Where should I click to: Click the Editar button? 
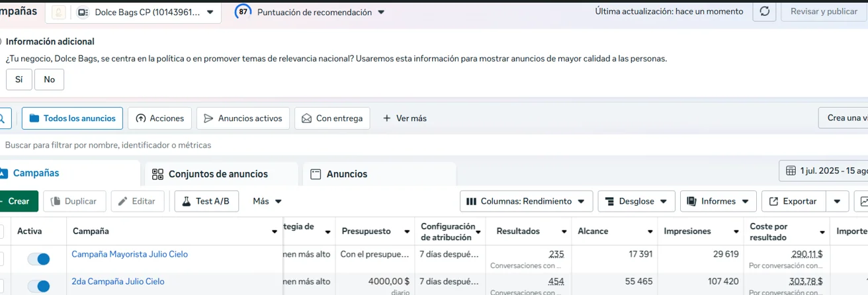pos(137,201)
